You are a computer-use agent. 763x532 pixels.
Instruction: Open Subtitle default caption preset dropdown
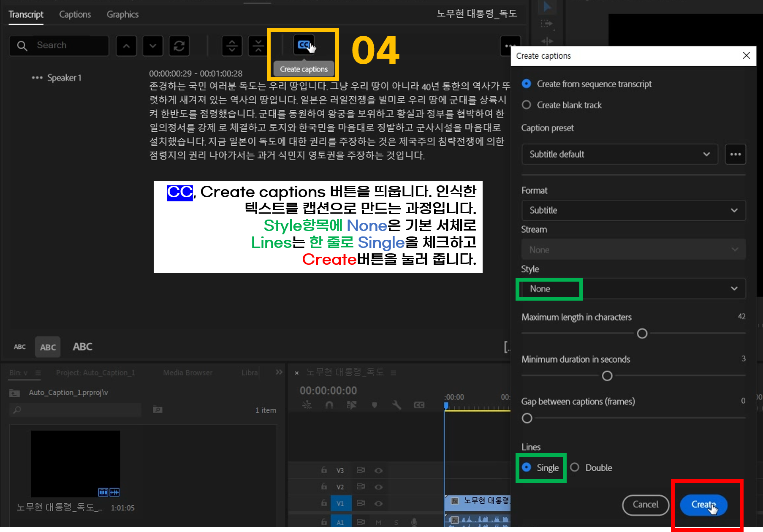click(x=620, y=154)
